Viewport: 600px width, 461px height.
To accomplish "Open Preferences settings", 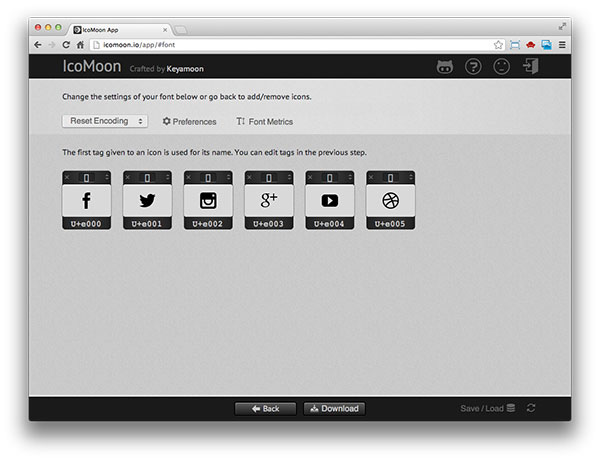I will point(189,122).
